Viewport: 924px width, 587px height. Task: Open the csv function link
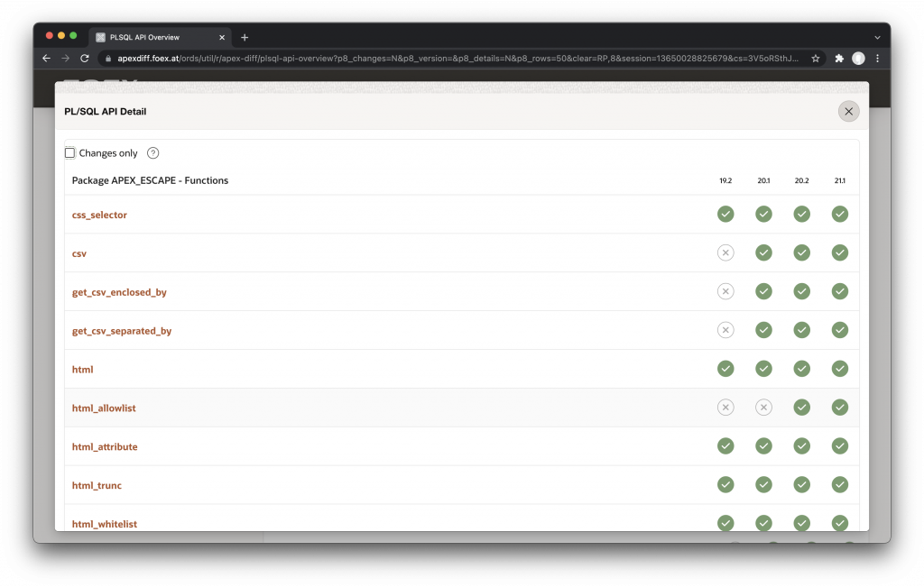point(79,253)
